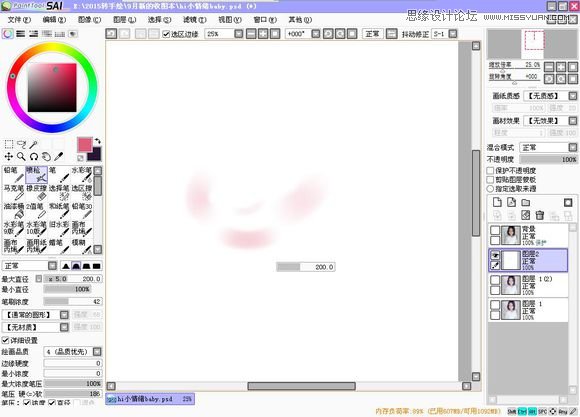Open the 选择 Select menu
This screenshot has width=580, height=417.
(x=159, y=20)
